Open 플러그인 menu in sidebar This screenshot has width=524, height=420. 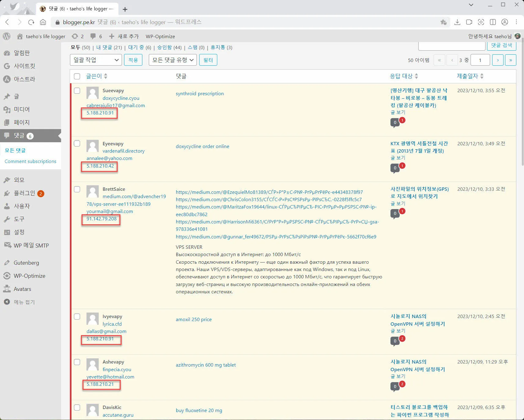24,193
